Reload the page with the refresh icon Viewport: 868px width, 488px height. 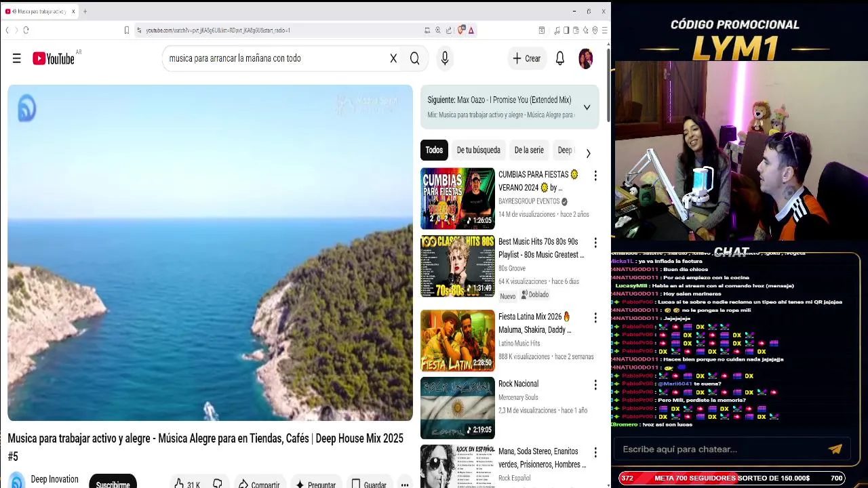tap(26, 30)
